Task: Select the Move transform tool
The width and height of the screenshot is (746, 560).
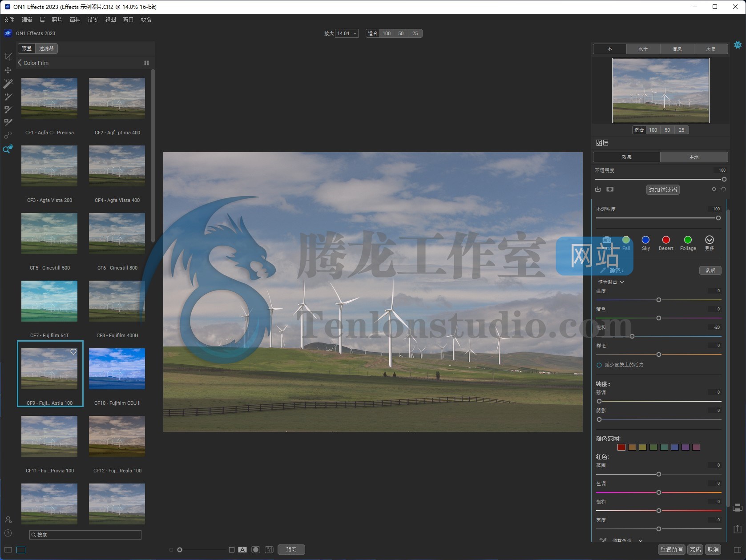Action: (8, 70)
